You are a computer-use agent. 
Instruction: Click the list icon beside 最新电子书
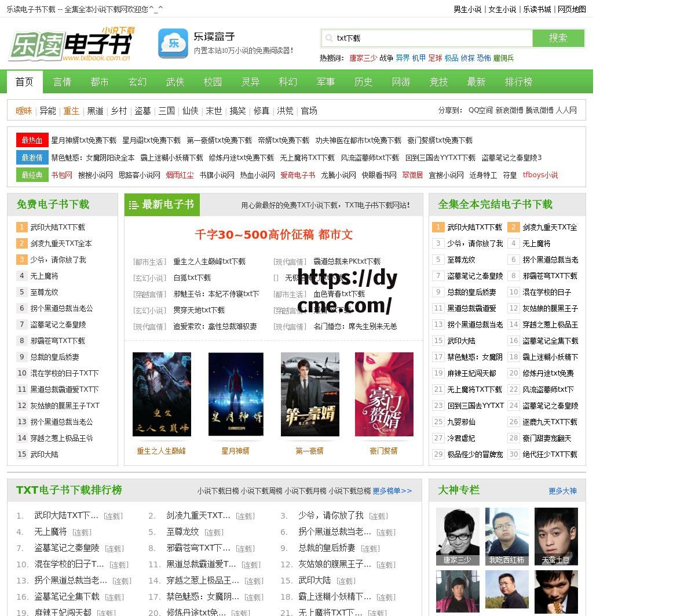[133, 205]
